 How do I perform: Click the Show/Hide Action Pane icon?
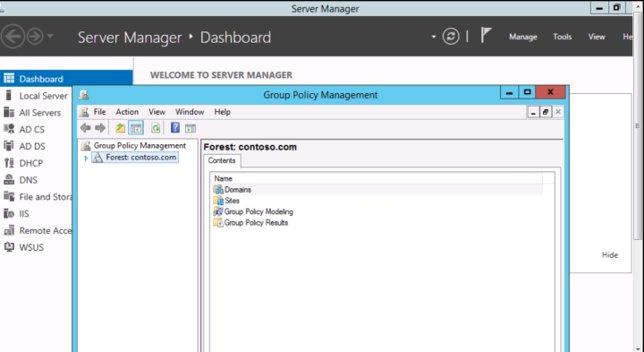(x=191, y=128)
